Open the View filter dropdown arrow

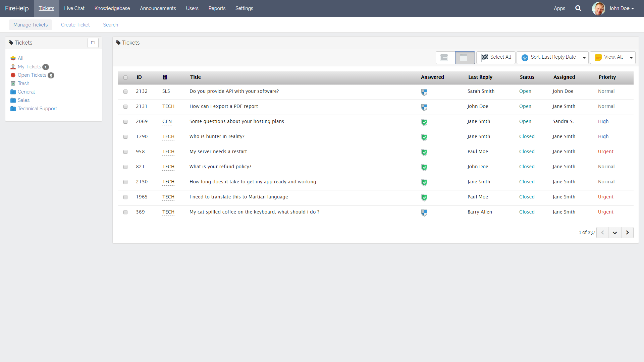[x=631, y=58]
